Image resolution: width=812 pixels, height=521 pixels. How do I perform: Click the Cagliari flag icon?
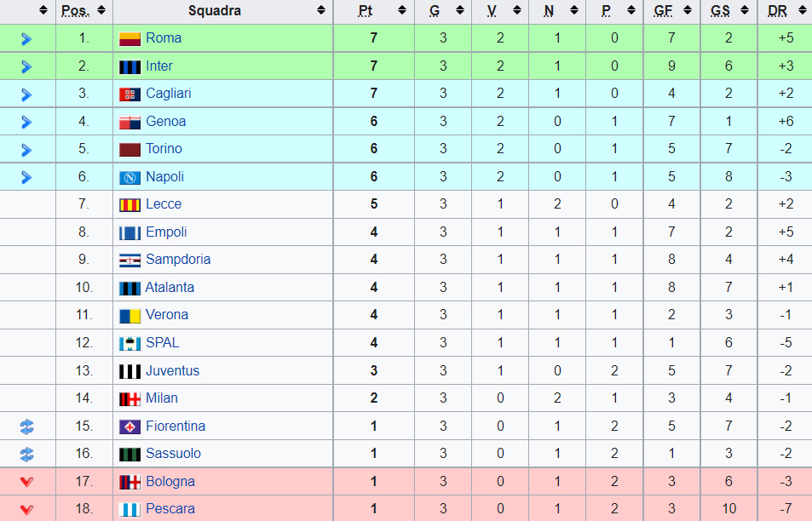coord(130,94)
